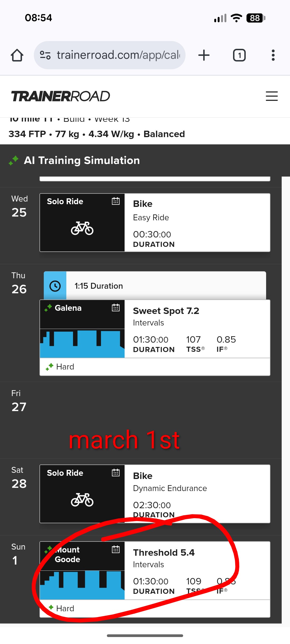This screenshot has width=290, height=644.
Task: Open the Galena interval chart thumbnail
Action: coord(82,343)
